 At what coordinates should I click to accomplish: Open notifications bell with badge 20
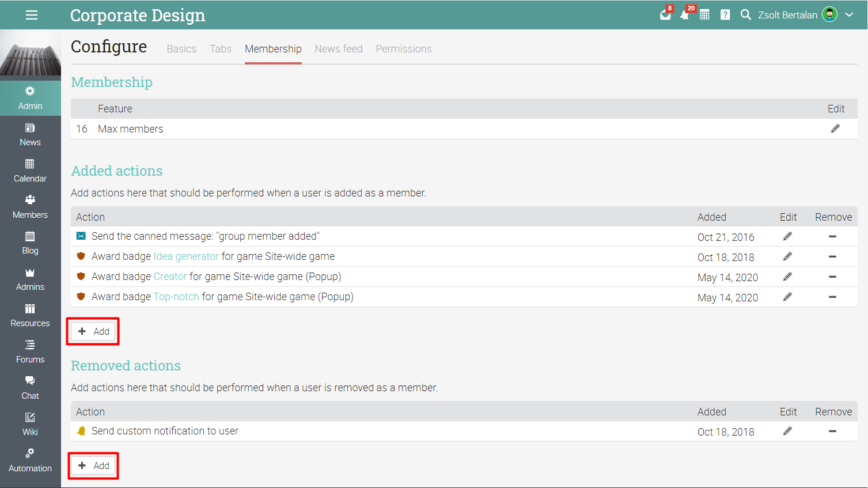[x=685, y=14]
